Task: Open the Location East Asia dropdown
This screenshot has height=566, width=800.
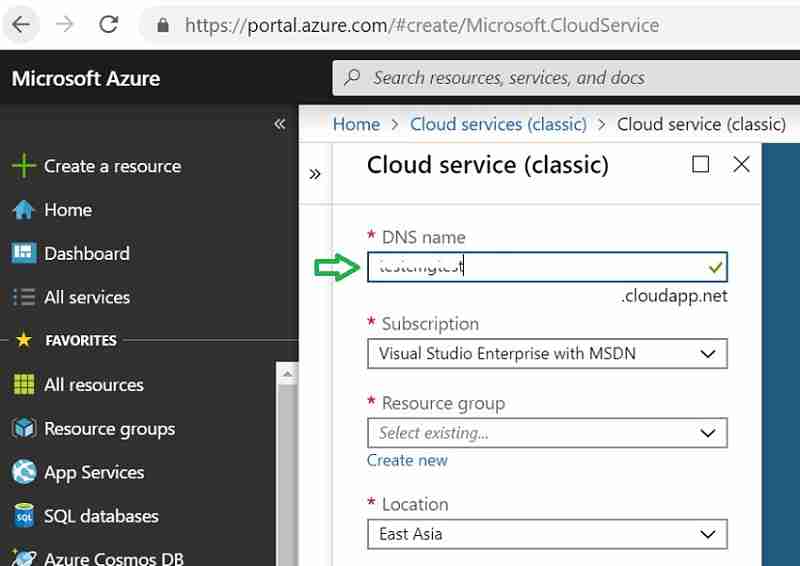Action: (x=547, y=534)
